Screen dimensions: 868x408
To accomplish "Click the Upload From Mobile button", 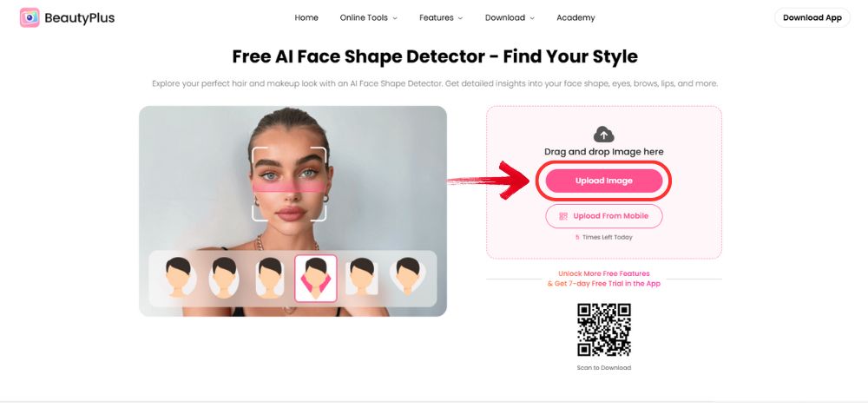I will pos(604,216).
